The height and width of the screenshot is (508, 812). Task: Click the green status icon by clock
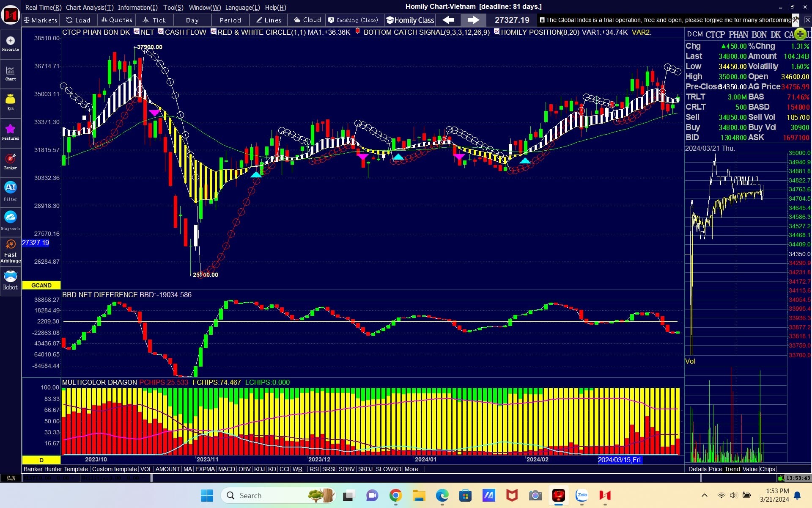click(781, 478)
